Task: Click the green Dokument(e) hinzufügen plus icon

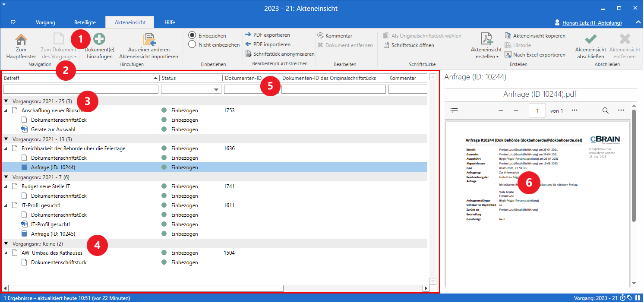Action: 99,39
